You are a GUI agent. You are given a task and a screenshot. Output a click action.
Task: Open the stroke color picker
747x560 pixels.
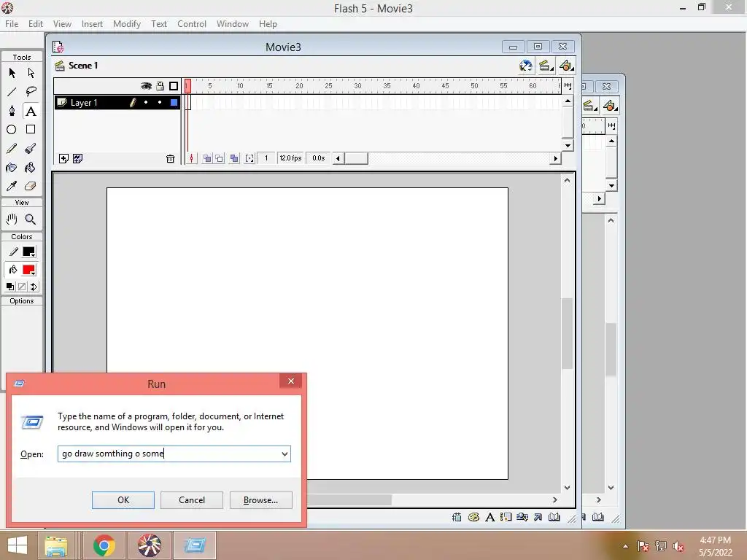click(x=29, y=252)
